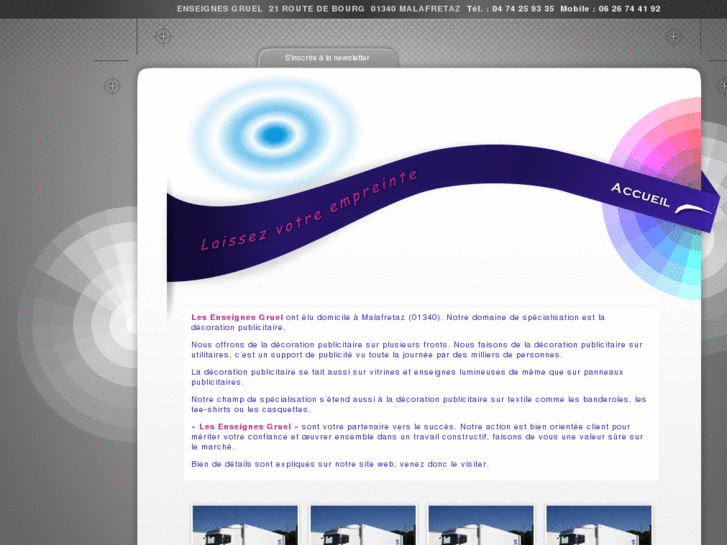Click the sentence 'Bien de détails sont expliqués'
This screenshot has width=727, height=545.
point(340,464)
